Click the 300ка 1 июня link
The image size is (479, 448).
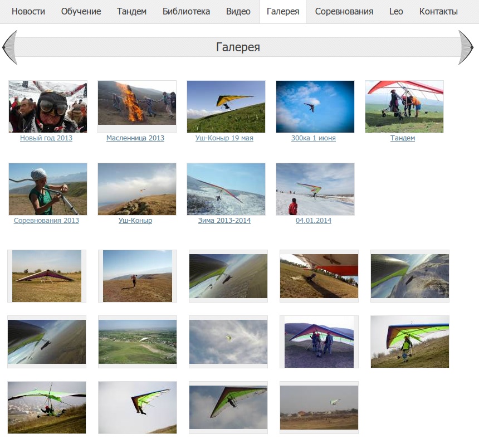pyautogui.click(x=314, y=138)
